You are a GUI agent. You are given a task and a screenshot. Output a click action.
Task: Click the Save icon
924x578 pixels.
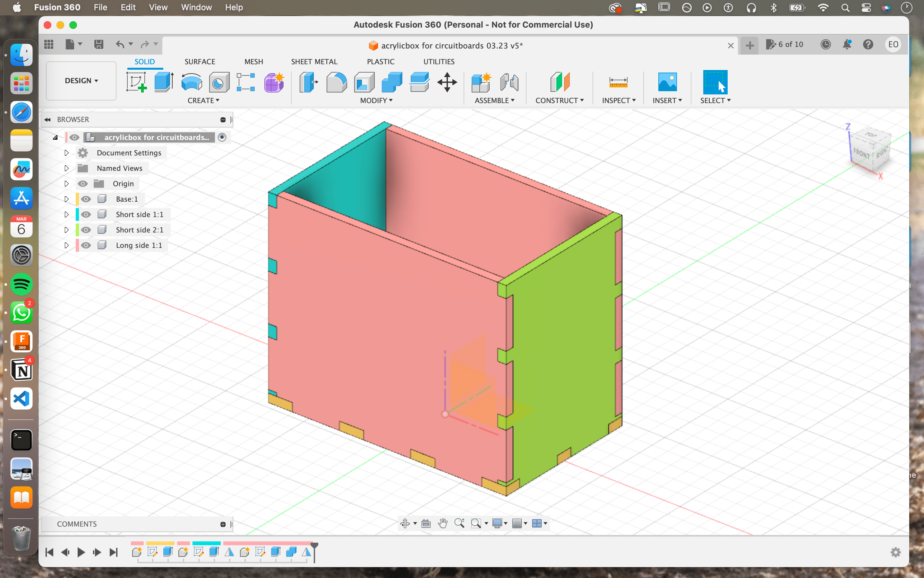98,45
